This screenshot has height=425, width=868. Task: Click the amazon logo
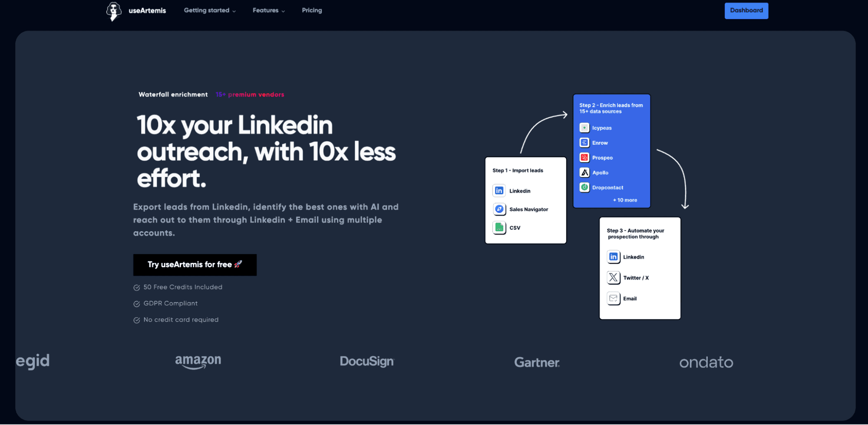(198, 362)
